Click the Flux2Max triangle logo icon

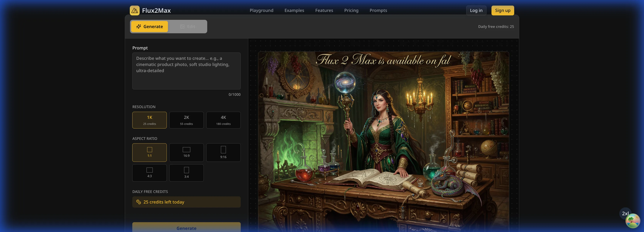[134, 11]
